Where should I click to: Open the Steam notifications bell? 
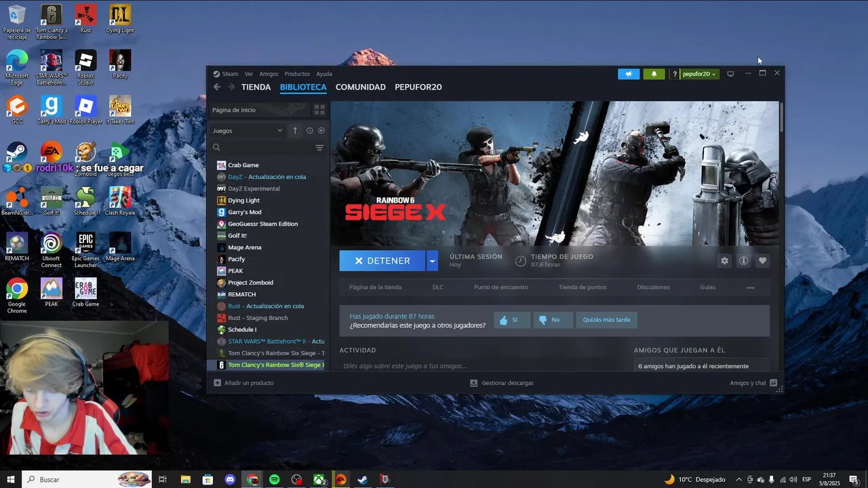click(x=654, y=74)
